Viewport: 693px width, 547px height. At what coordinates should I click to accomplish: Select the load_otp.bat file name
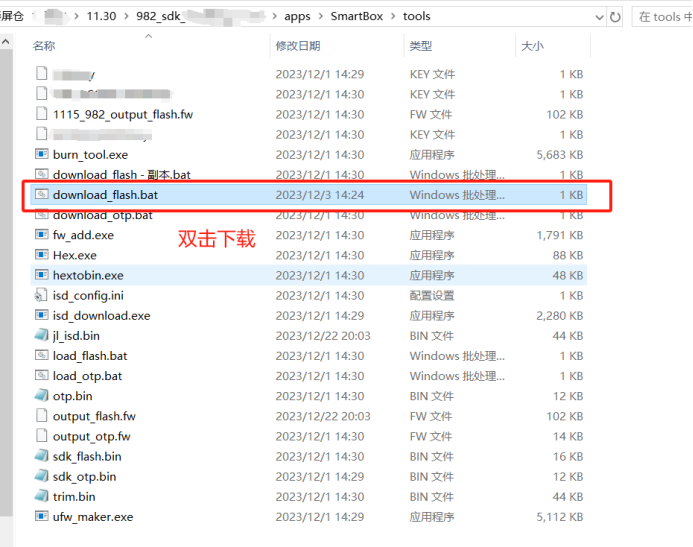click(x=87, y=376)
